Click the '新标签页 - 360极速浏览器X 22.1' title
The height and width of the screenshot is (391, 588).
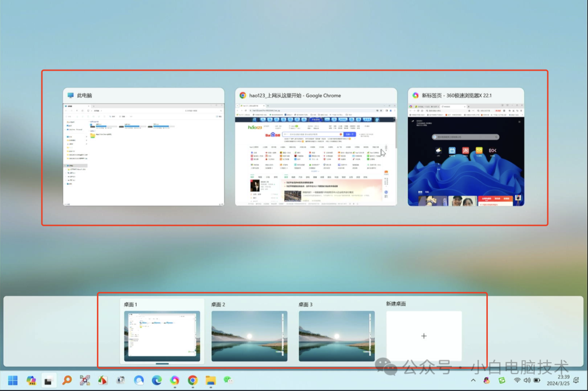(x=456, y=96)
